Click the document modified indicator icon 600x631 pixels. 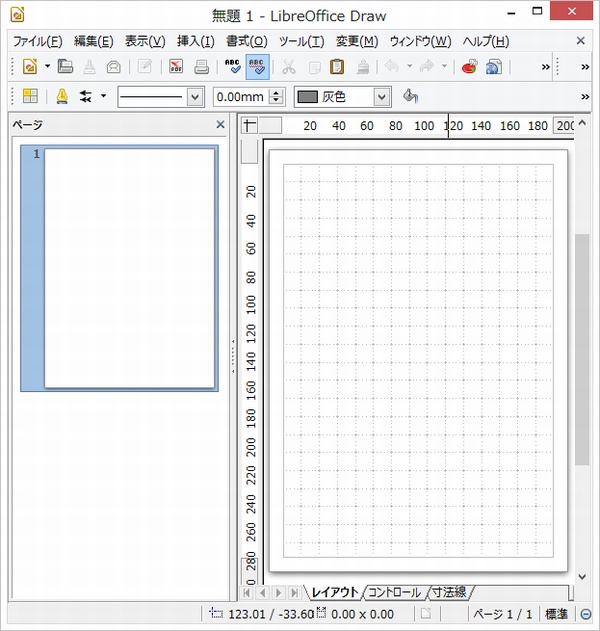(426, 614)
